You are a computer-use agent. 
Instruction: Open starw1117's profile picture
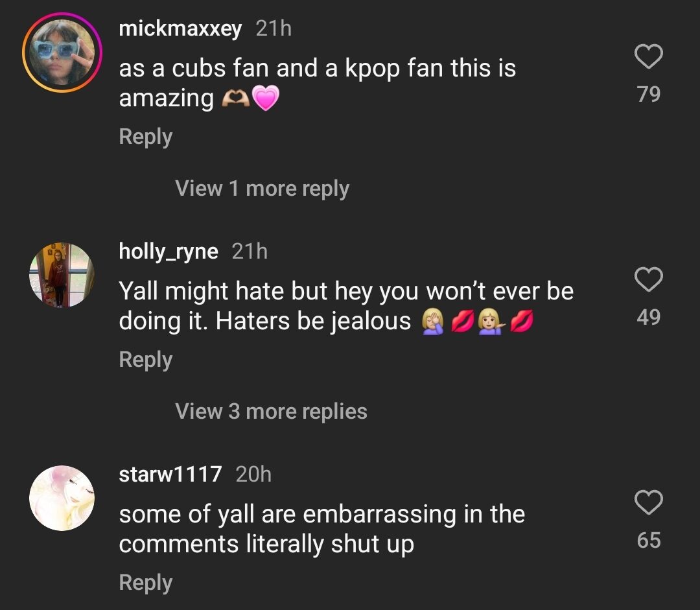tap(62, 497)
